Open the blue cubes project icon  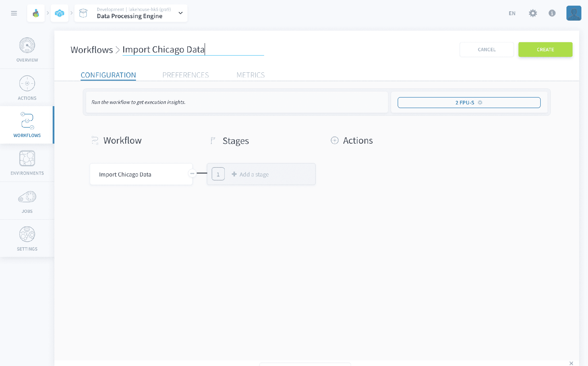coord(60,13)
